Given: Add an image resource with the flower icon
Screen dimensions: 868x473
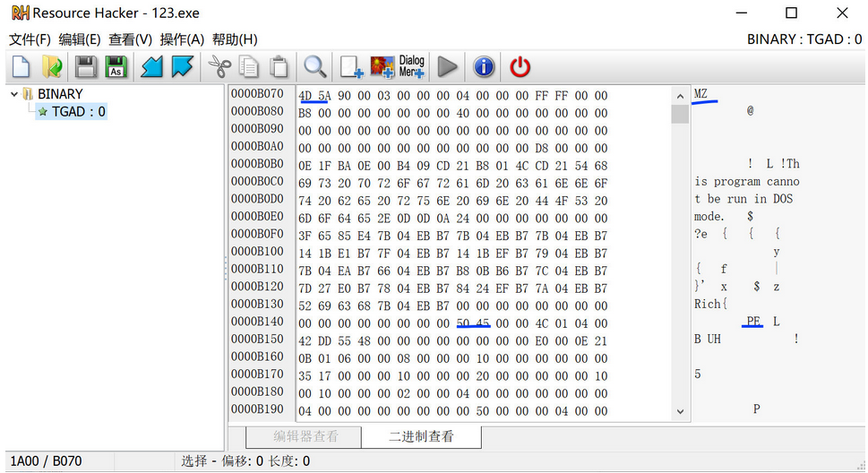Looking at the screenshot, I should click(382, 67).
